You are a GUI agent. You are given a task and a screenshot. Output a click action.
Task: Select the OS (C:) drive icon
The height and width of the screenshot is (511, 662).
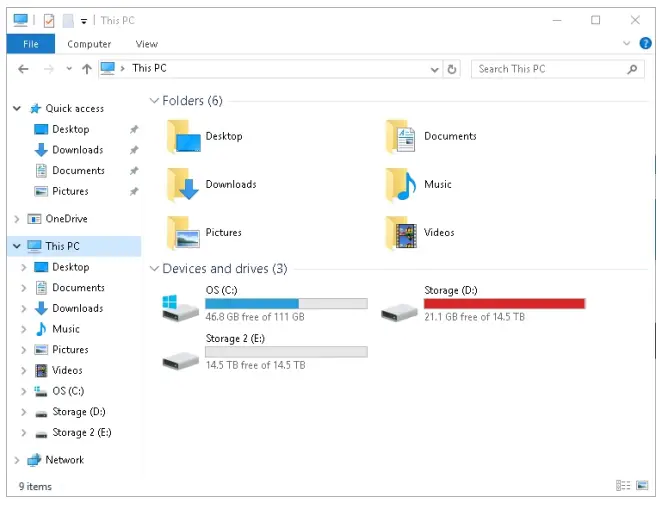point(180,308)
